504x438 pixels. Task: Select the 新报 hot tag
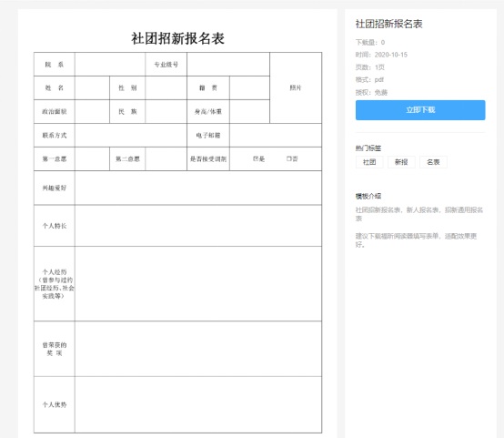[401, 162]
